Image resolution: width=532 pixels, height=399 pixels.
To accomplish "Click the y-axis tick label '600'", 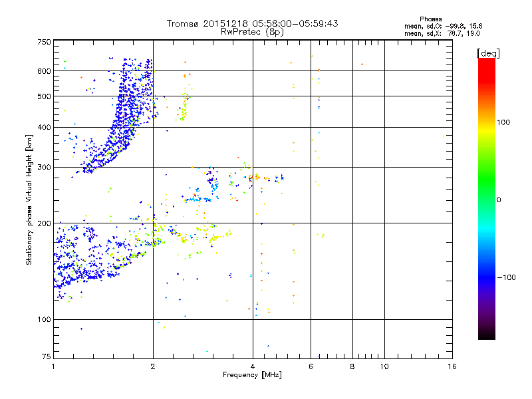I will (x=45, y=71).
